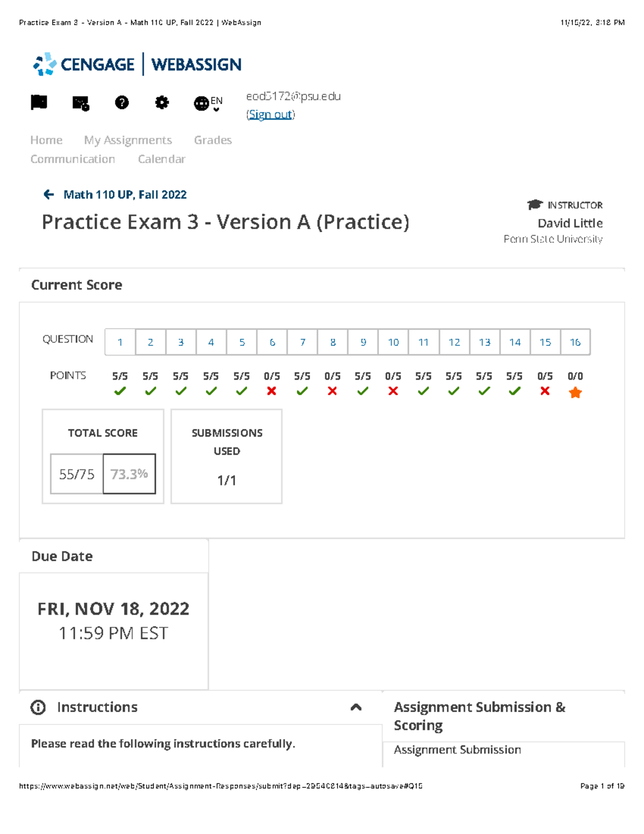644x834 pixels.
Task: Open the My Assignments menu
Action: (x=127, y=140)
